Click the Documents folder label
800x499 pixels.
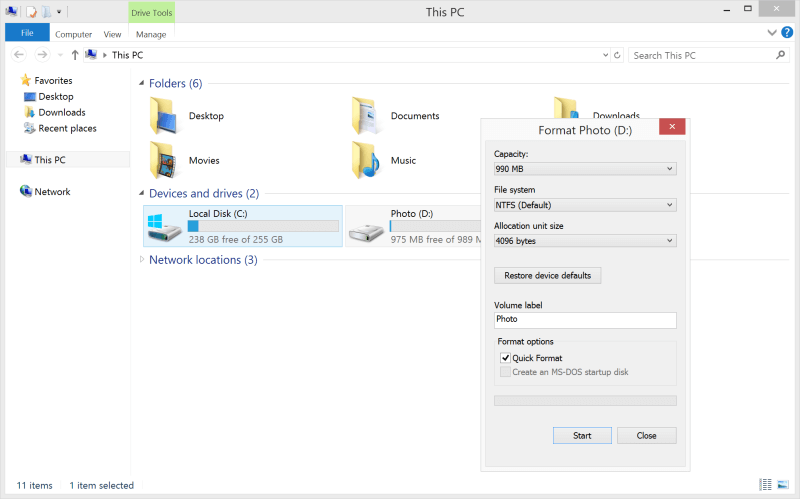click(x=415, y=116)
